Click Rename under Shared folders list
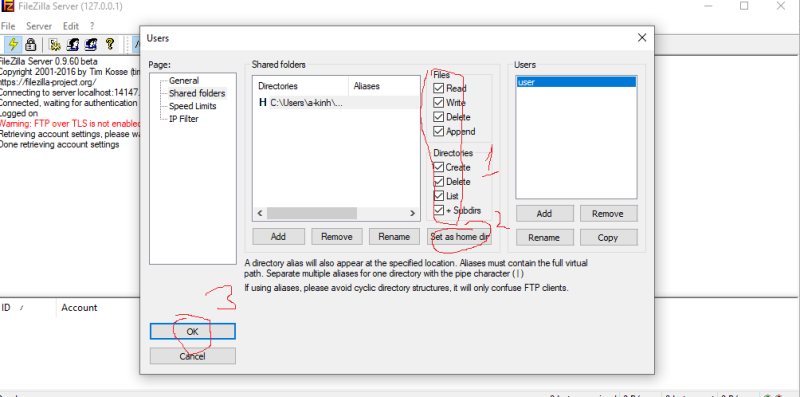Screen dimensions: 800x397 point(394,237)
